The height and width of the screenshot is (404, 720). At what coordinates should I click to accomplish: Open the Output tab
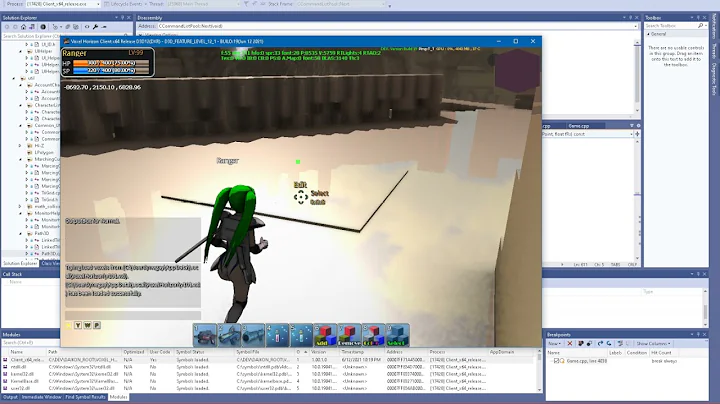(10, 397)
